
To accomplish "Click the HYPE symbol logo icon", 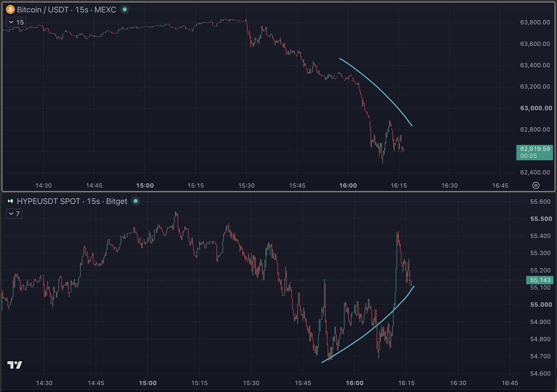I will 10,201.
